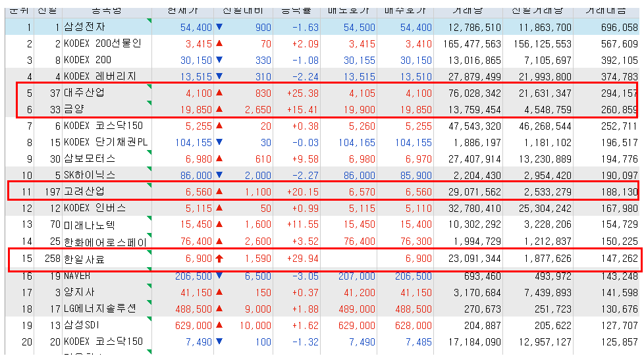Click the +15.41 change rate cell
This screenshot has height=356, width=644.
click(x=303, y=110)
